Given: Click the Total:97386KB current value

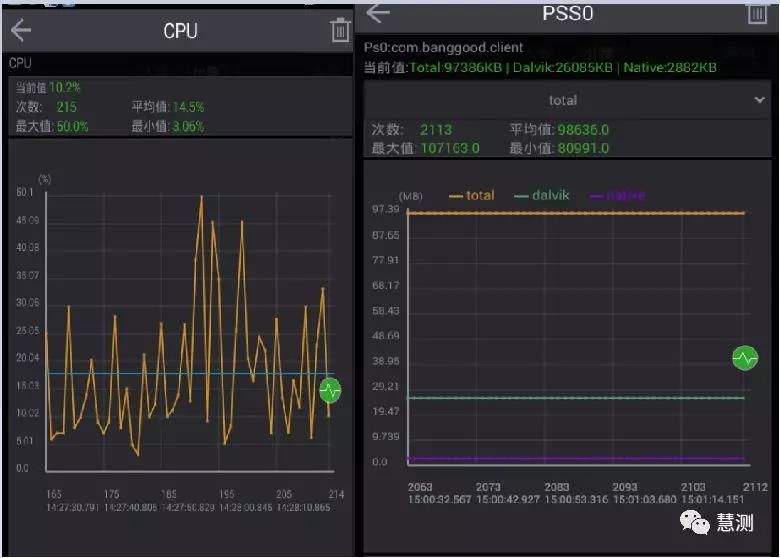Looking at the screenshot, I should pos(455,68).
